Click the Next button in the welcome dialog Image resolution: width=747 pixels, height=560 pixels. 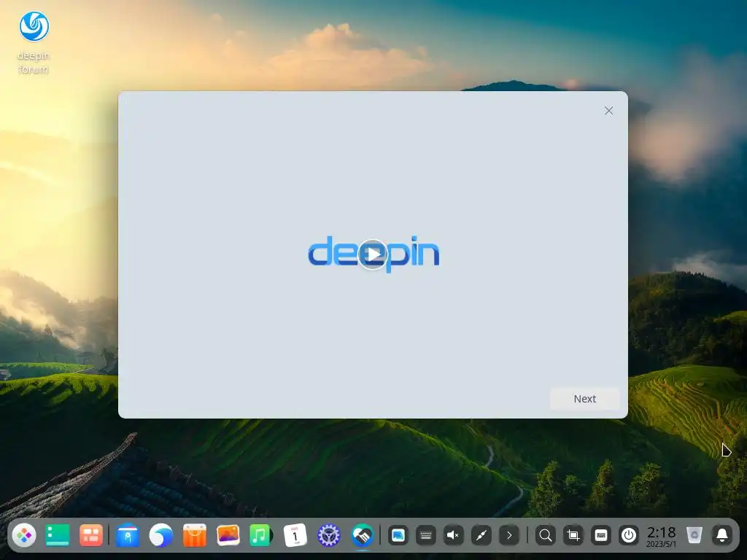point(584,399)
